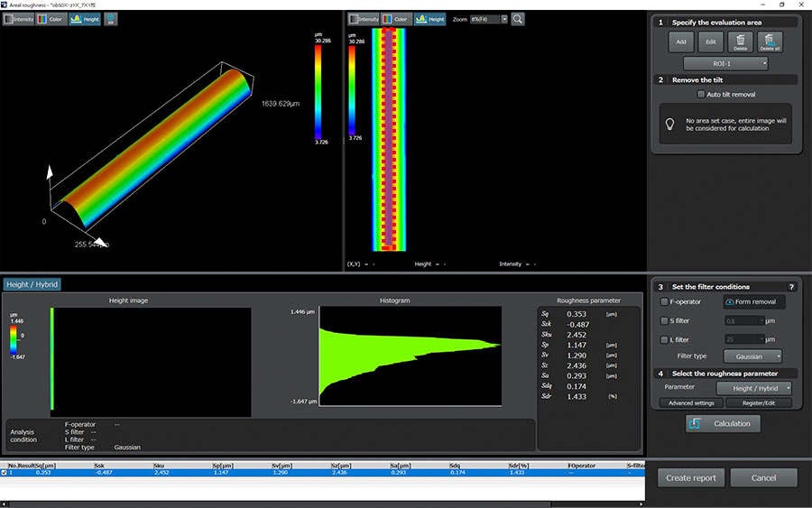This screenshot has width=812, height=508.
Task: Open the Zoom level dropdown
Action: click(493, 19)
